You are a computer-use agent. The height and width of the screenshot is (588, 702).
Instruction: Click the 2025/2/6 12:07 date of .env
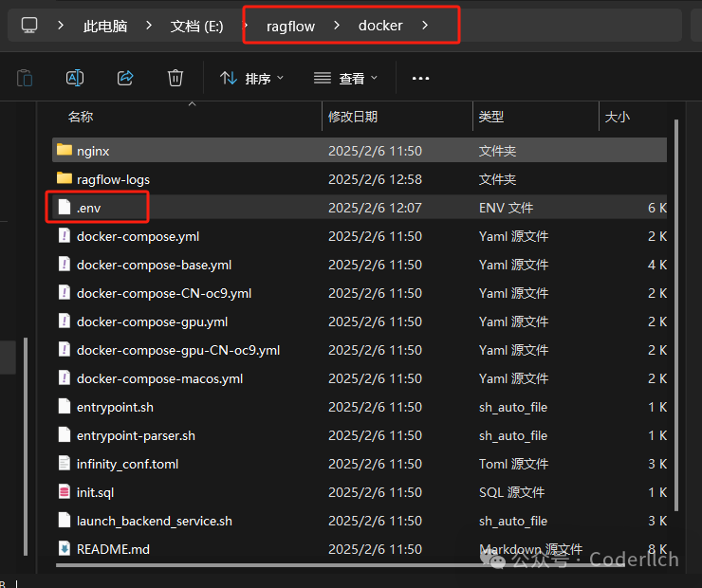375,208
